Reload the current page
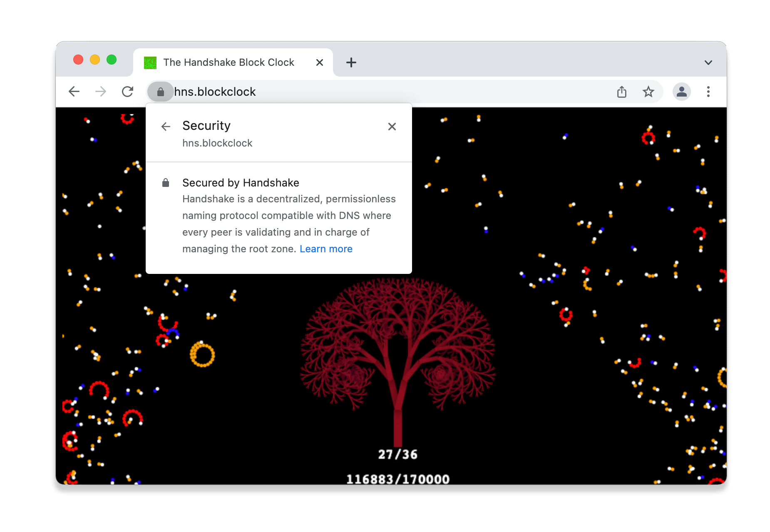Image resolution: width=770 pixels, height=532 pixels. (x=127, y=92)
